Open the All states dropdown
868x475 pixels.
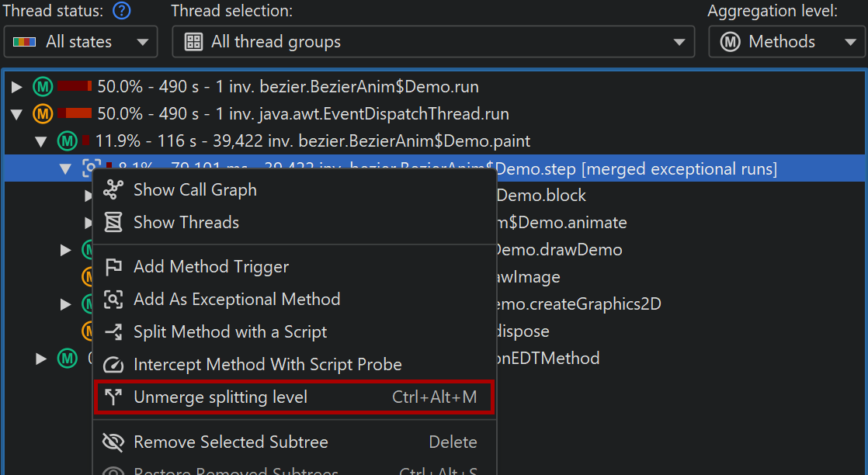click(x=81, y=42)
